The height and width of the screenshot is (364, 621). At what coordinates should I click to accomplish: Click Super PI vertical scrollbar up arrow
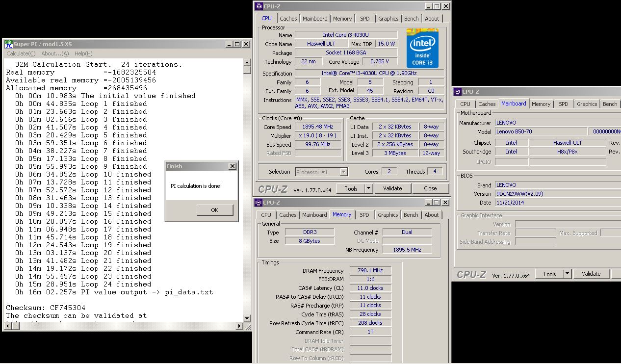pyautogui.click(x=247, y=62)
